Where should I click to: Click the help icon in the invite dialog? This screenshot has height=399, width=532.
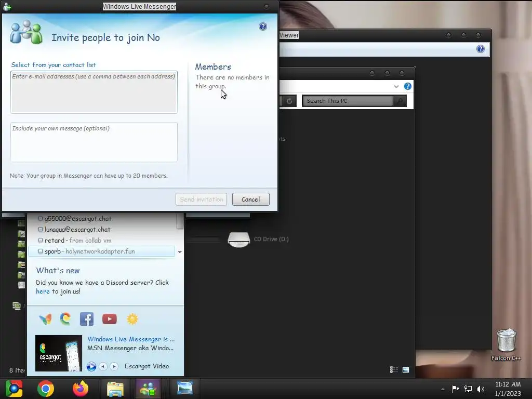pos(262,26)
